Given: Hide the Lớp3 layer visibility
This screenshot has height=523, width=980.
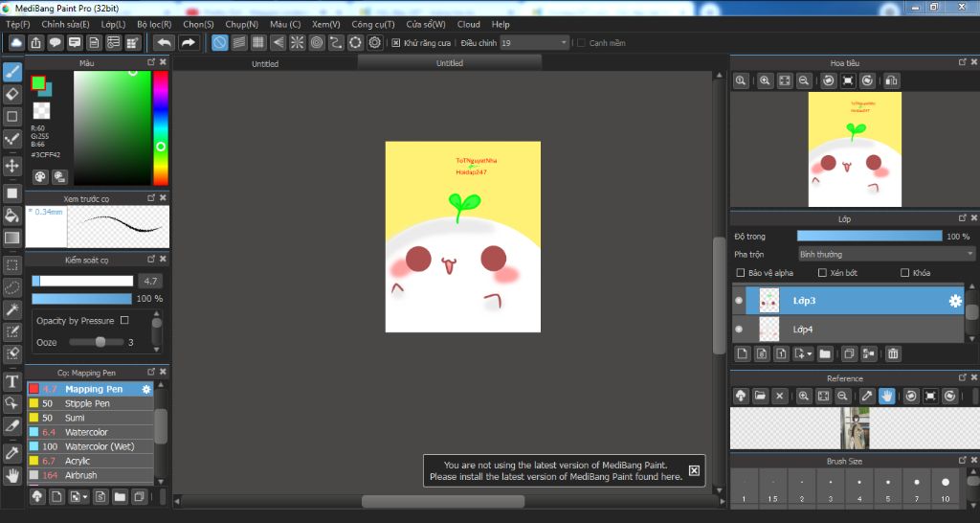Looking at the screenshot, I should 739,301.
